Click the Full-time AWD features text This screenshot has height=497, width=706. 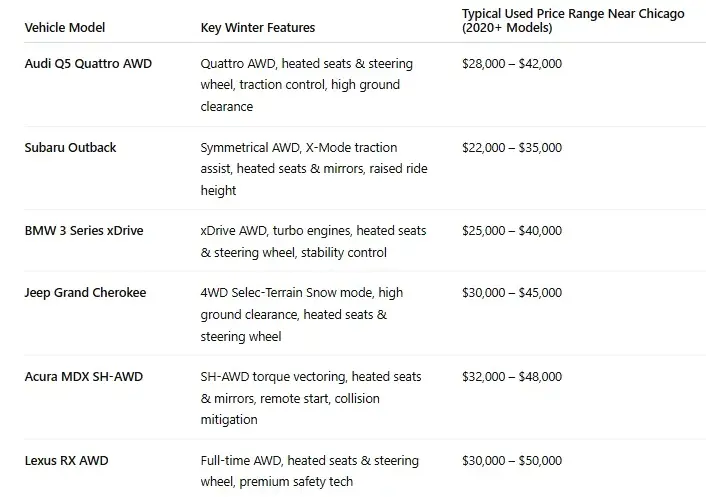309,472
